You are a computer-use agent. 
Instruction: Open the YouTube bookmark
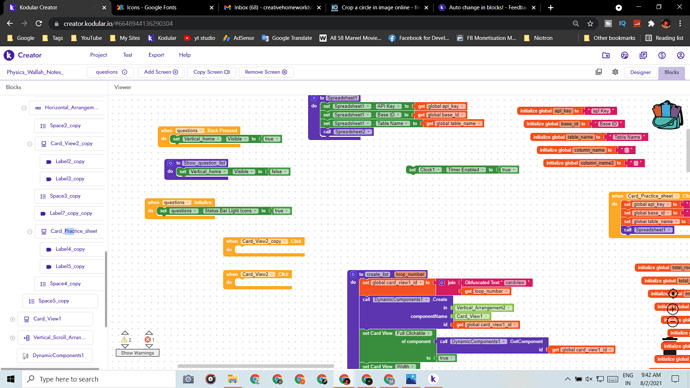[x=87, y=38]
